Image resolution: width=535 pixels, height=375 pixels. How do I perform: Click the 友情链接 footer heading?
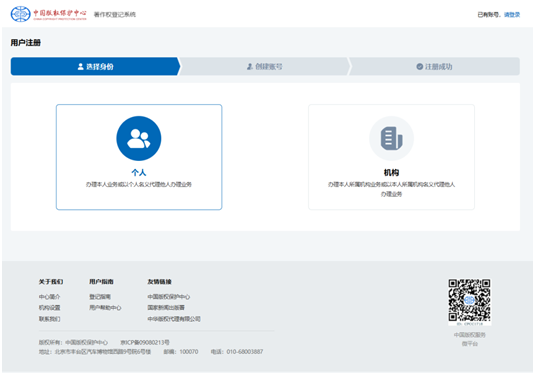pos(159,282)
